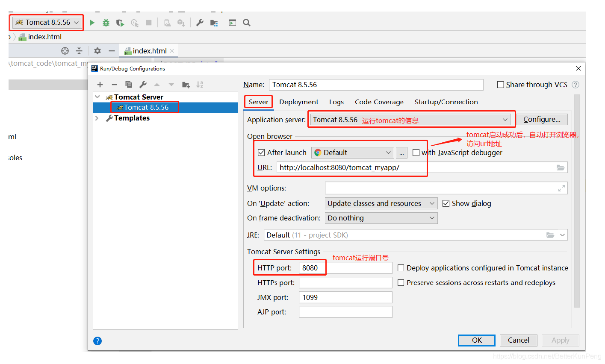Create new folder icon in configurations toolbar
605x364 pixels.
tap(186, 85)
